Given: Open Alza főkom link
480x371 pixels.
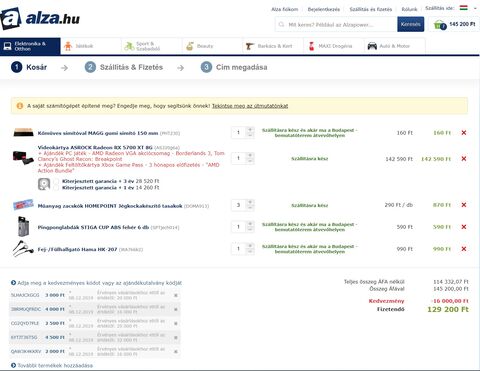Looking at the screenshot, I should click(285, 9).
